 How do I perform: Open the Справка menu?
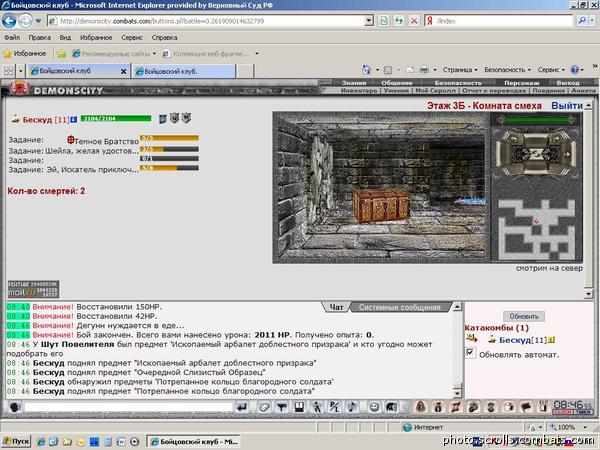164,38
